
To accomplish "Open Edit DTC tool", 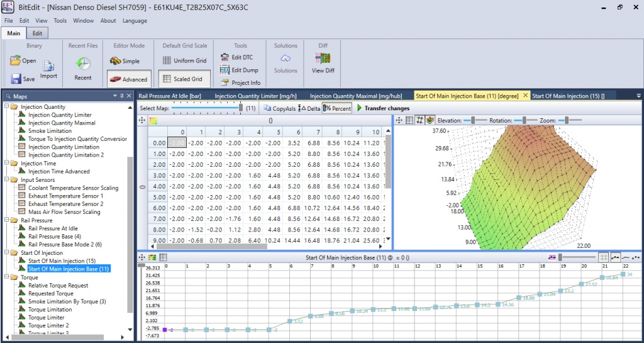I will (x=236, y=57).
